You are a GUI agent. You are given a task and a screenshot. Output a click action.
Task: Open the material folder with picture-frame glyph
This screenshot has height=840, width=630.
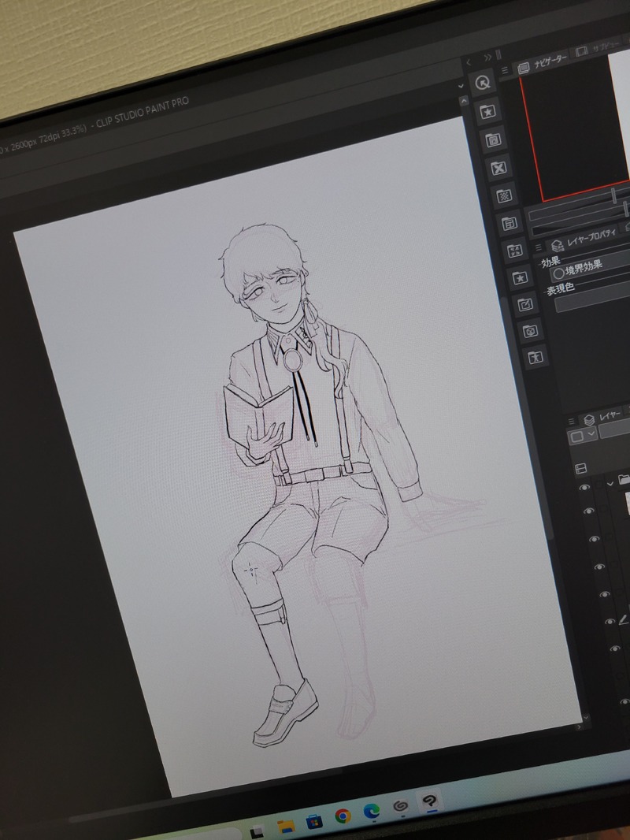493,139
